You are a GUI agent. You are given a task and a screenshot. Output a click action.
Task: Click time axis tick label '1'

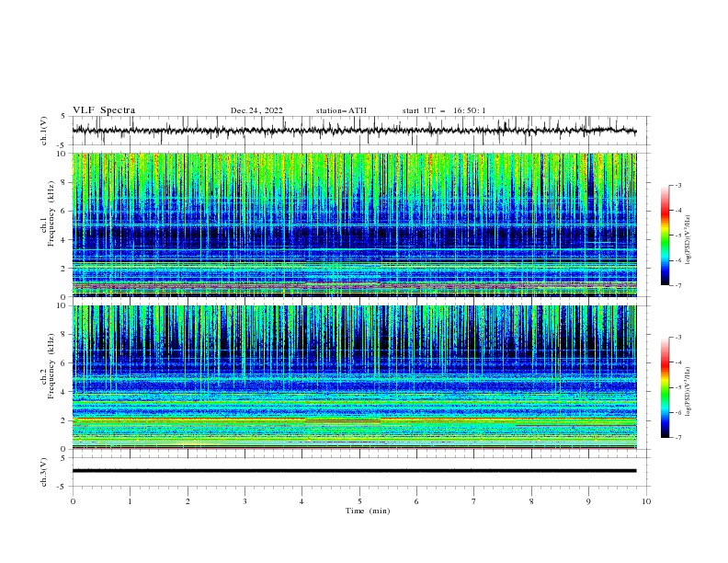130,501
